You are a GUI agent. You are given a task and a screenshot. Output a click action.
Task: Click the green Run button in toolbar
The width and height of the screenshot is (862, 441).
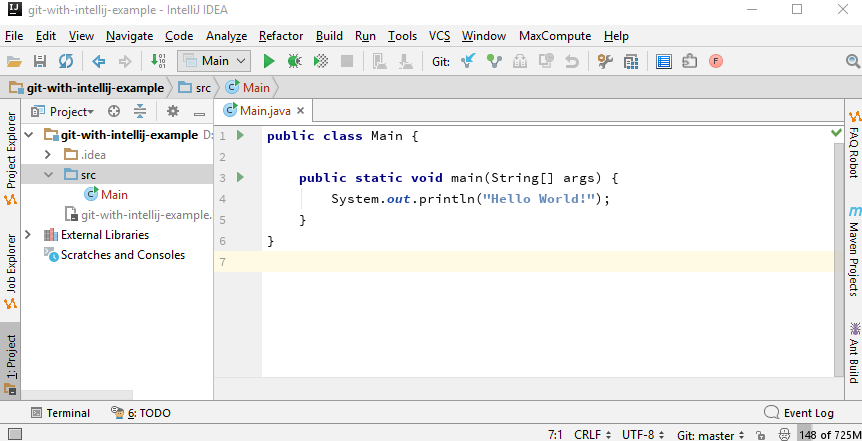coord(269,61)
